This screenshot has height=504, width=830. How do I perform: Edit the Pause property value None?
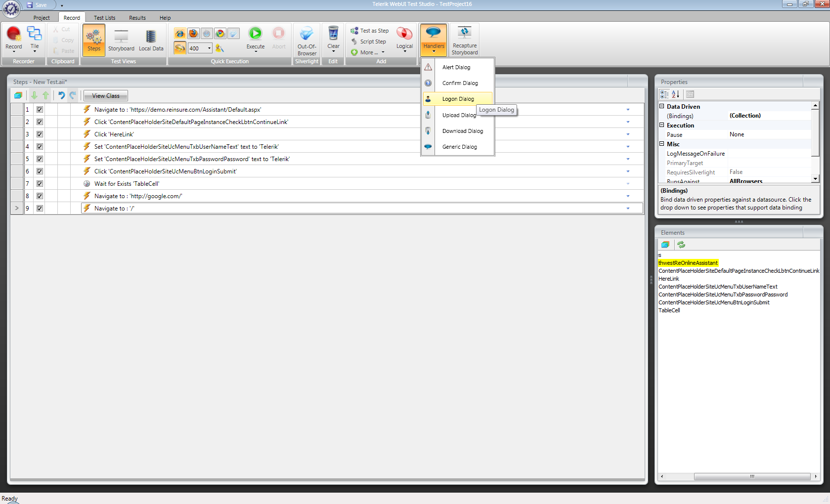(769, 134)
